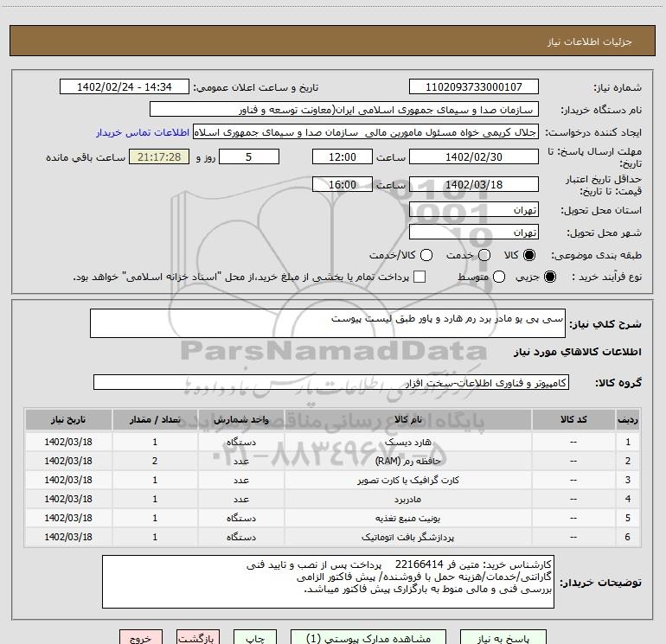Select the کارت گرافیک یا کارت تصویر row
Screen dimensions: 666x644
pos(407,480)
